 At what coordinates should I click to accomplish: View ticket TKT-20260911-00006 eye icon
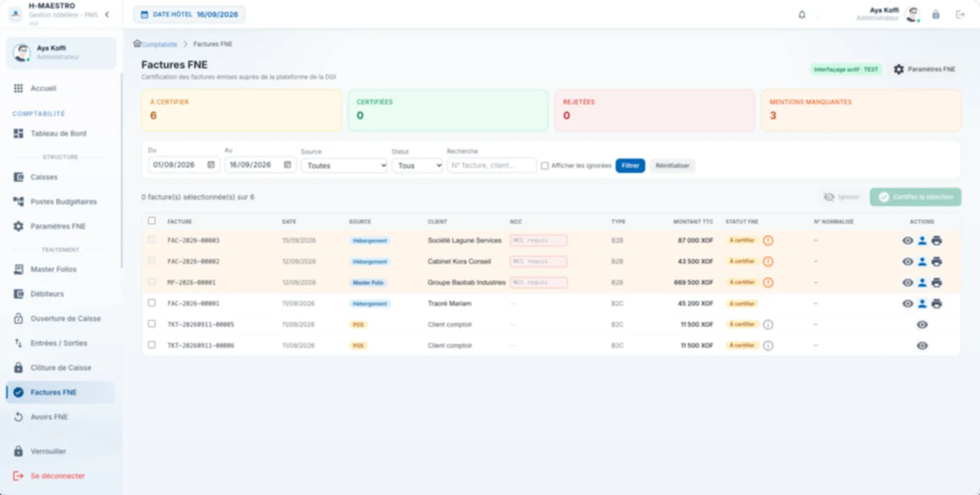click(x=922, y=346)
